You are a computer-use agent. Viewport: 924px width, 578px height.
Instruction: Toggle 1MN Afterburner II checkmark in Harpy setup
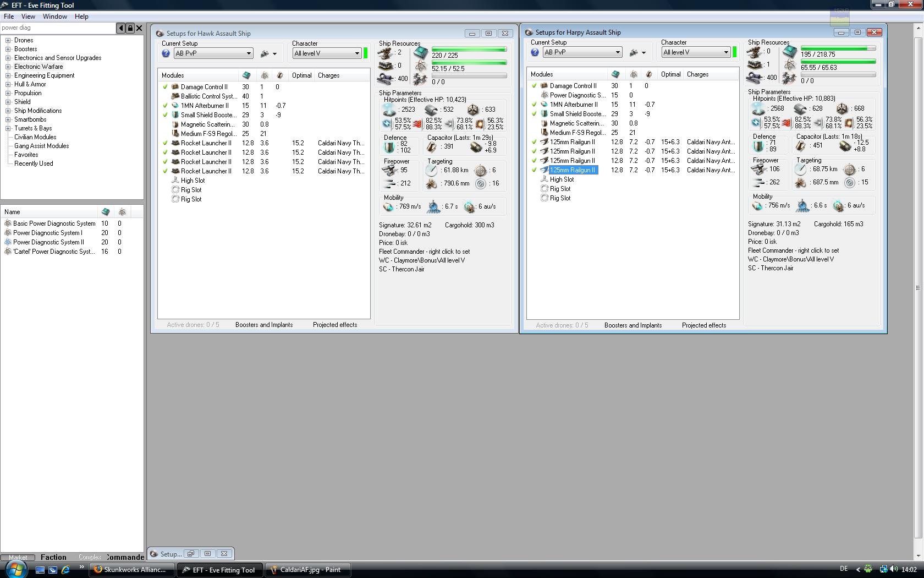(x=534, y=105)
